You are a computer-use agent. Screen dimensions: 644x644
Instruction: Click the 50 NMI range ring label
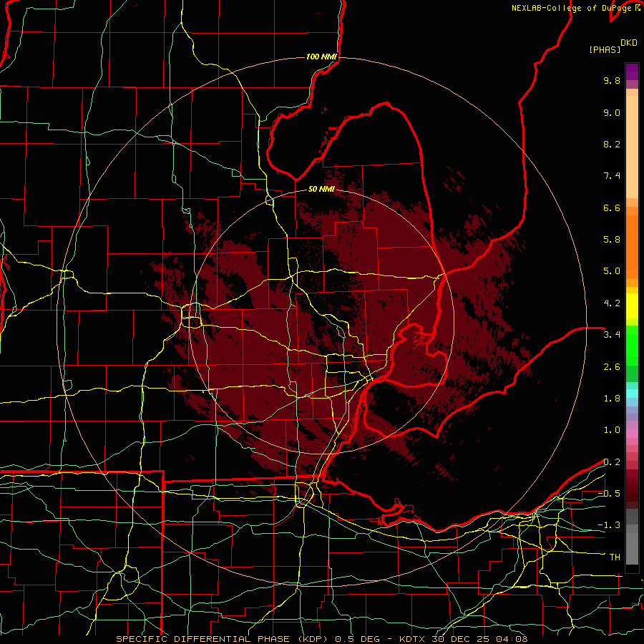(321, 189)
